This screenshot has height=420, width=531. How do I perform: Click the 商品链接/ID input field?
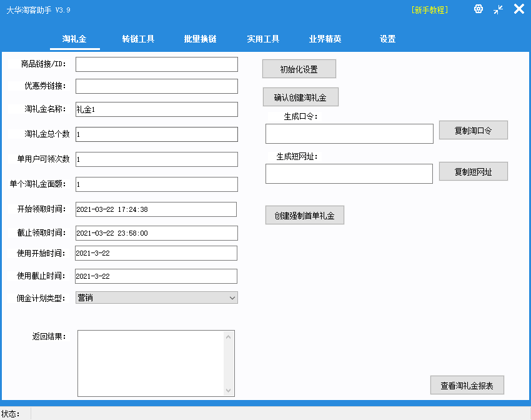point(156,64)
